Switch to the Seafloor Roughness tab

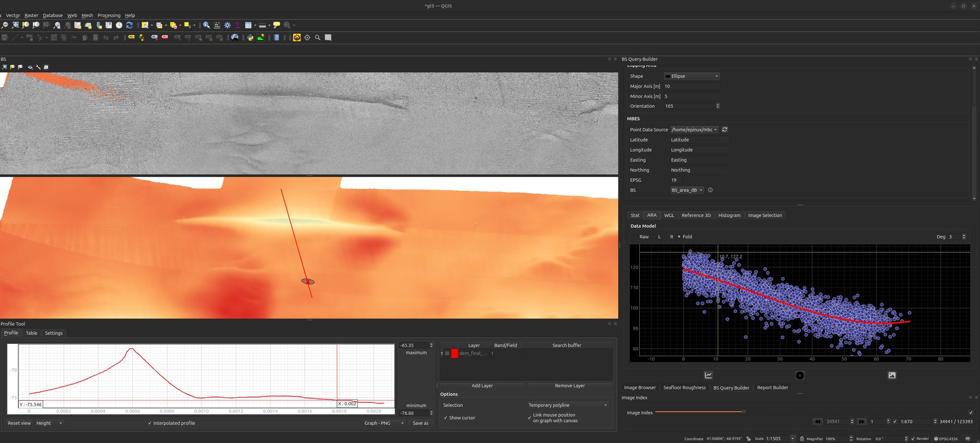tap(684, 387)
